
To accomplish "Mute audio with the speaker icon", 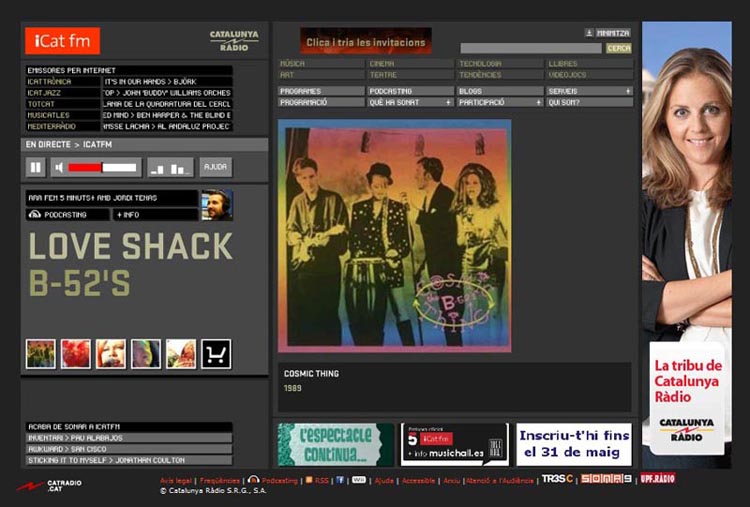I will click(60, 167).
